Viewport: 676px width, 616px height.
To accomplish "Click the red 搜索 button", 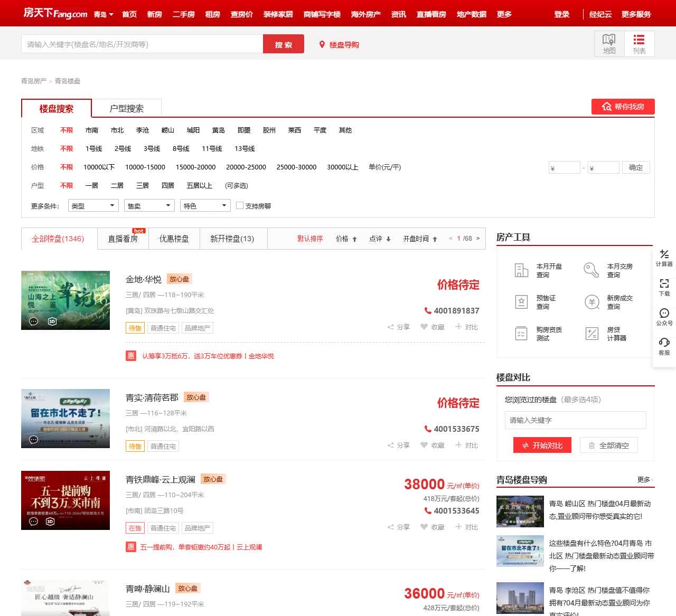I will coord(284,44).
